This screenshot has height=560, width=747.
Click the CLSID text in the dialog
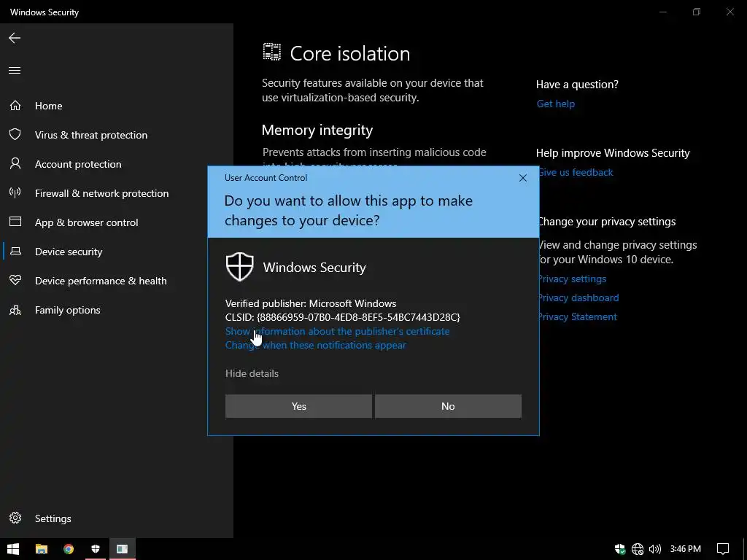(x=343, y=317)
